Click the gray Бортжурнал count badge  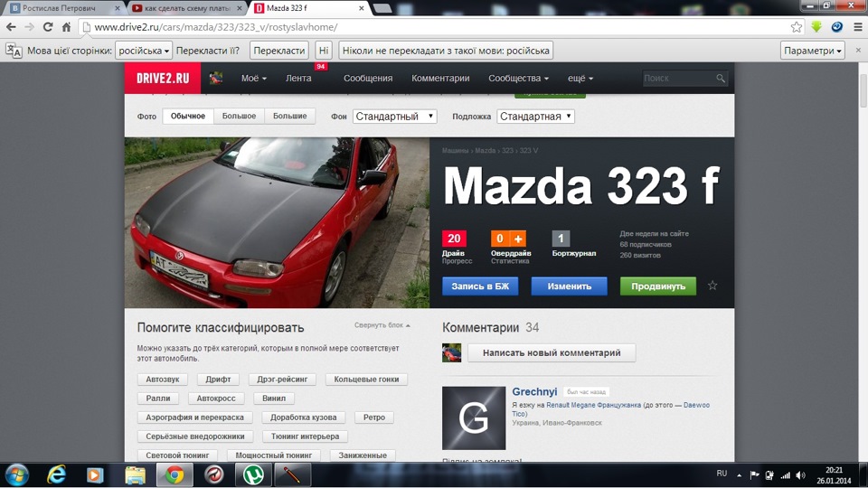coord(561,239)
